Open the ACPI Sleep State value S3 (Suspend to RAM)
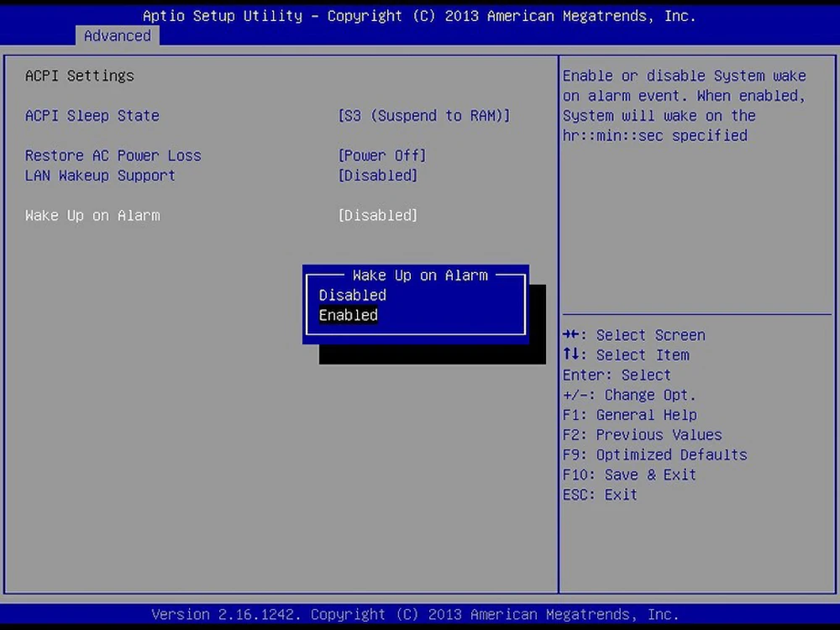Viewport: 840px width, 630px height. (423, 116)
